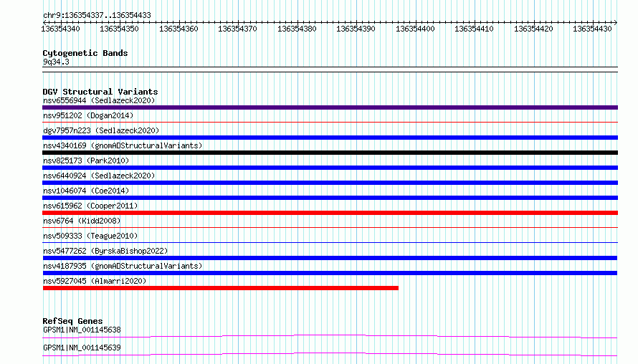Click the black nsv4340169 variant bar
This screenshot has height=364, width=638.
click(330, 153)
